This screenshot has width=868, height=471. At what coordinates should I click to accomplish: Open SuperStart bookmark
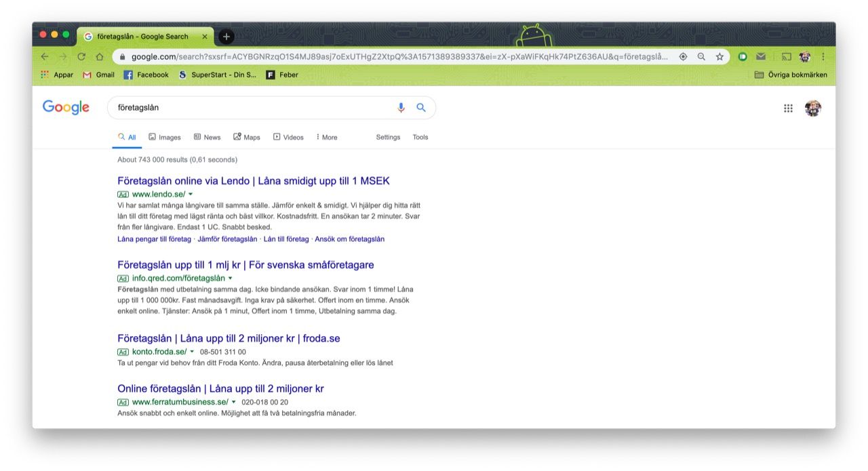(x=217, y=75)
